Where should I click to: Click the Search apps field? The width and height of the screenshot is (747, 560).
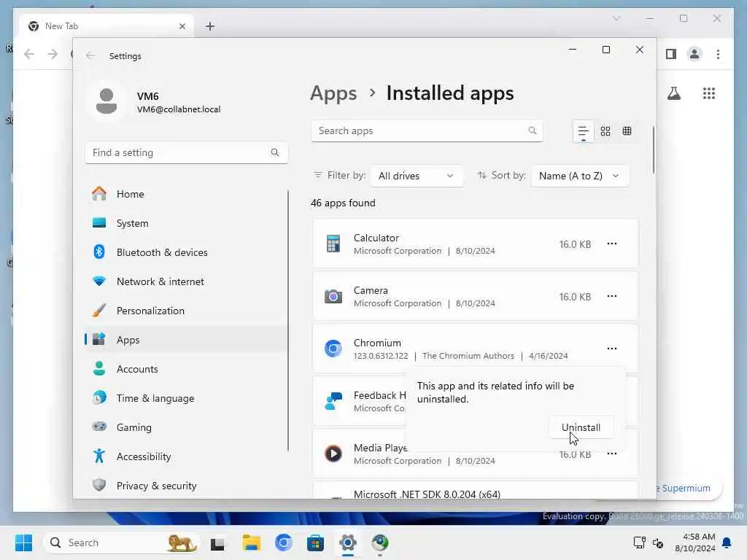point(427,131)
